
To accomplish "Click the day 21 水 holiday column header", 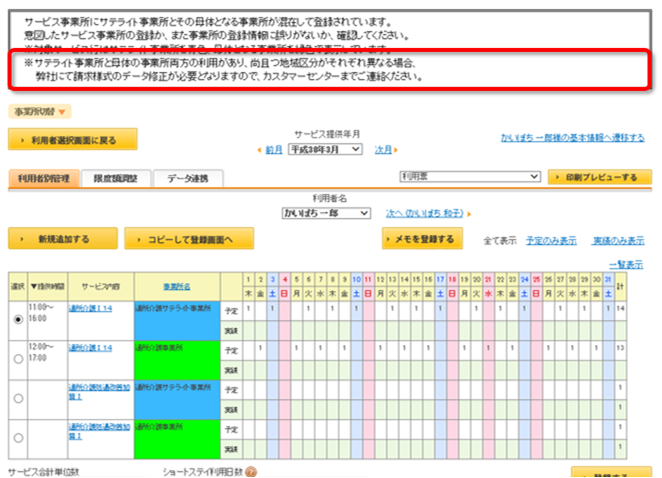I will tap(488, 286).
